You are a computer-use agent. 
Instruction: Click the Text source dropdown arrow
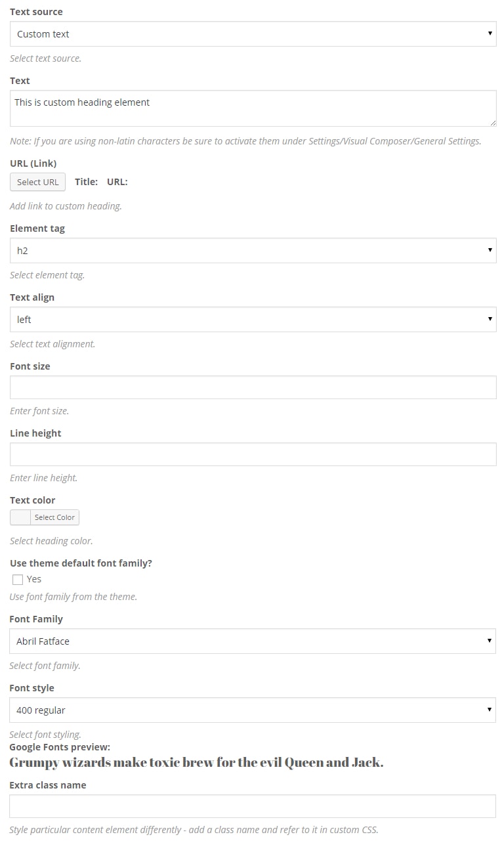tap(490, 34)
